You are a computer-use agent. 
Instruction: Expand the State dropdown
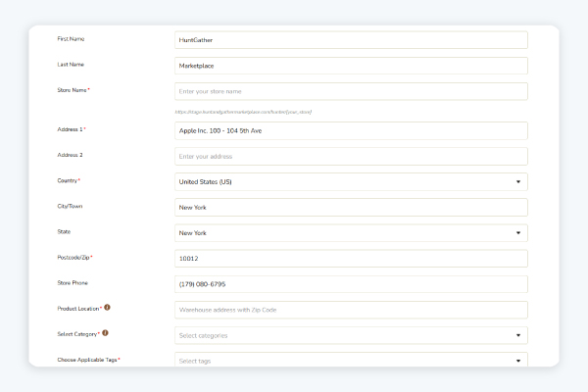pyautogui.click(x=350, y=233)
